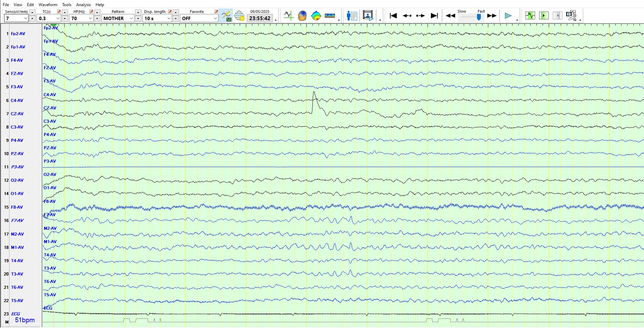Click the green waveform display icon

530,16
